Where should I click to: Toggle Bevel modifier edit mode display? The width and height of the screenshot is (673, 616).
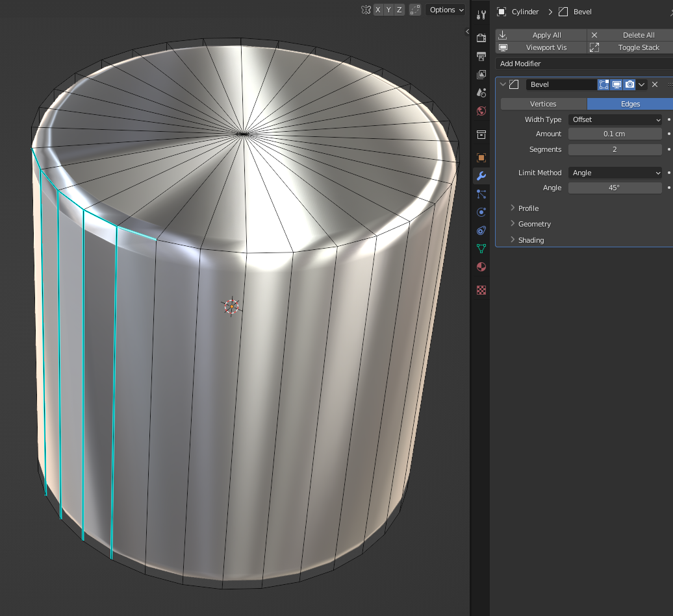pyautogui.click(x=603, y=84)
